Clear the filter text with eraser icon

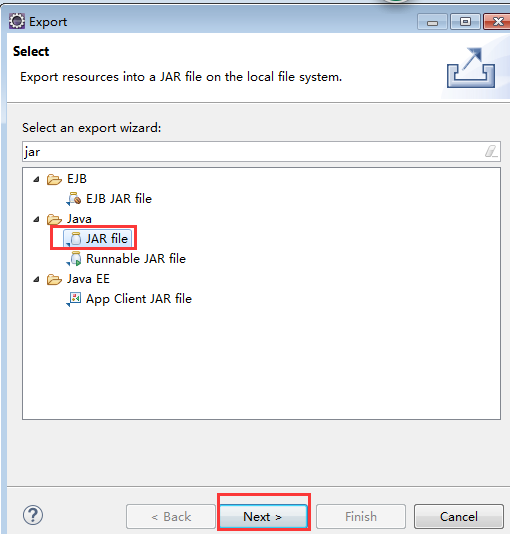[x=491, y=152]
